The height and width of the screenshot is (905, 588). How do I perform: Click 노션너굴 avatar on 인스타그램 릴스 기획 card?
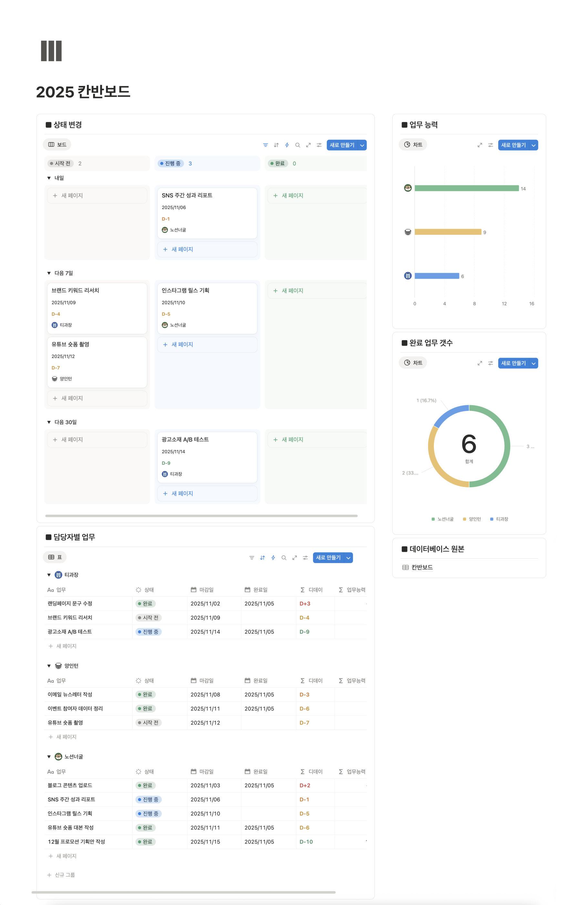(x=165, y=325)
